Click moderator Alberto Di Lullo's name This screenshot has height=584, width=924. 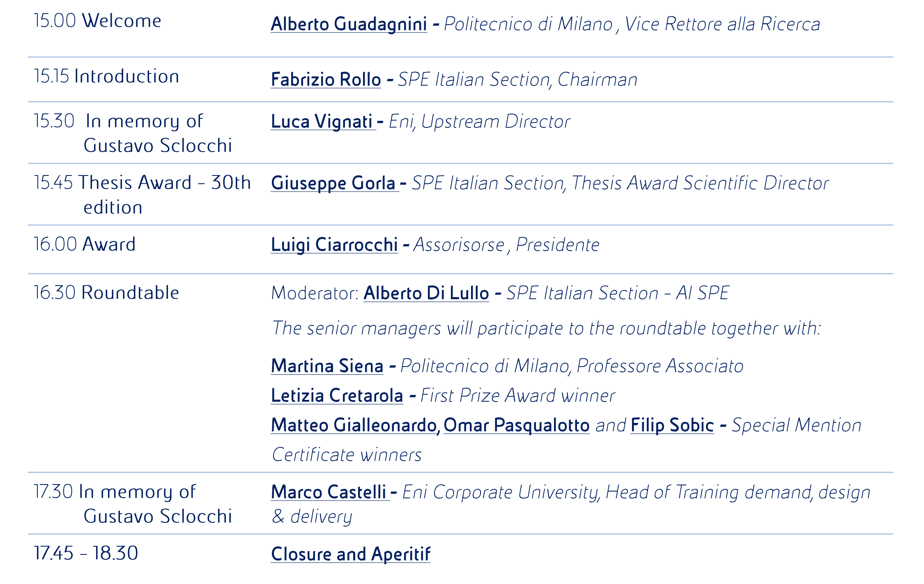pos(426,293)
